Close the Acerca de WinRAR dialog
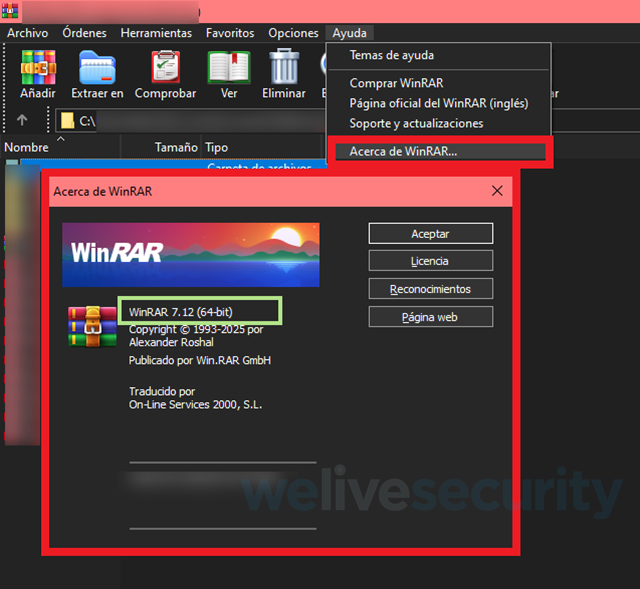Screen dimensions: 640x589 coord(497,190)
